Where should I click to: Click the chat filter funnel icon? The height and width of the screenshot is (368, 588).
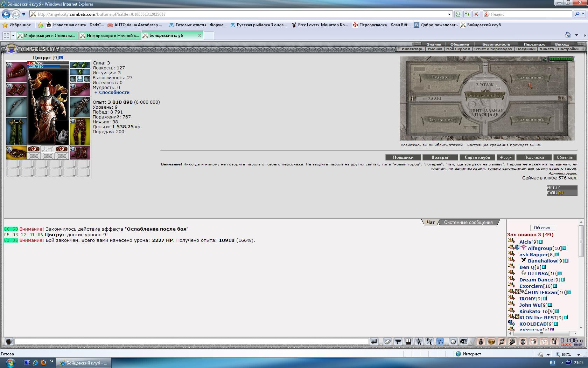pos(398,341)
